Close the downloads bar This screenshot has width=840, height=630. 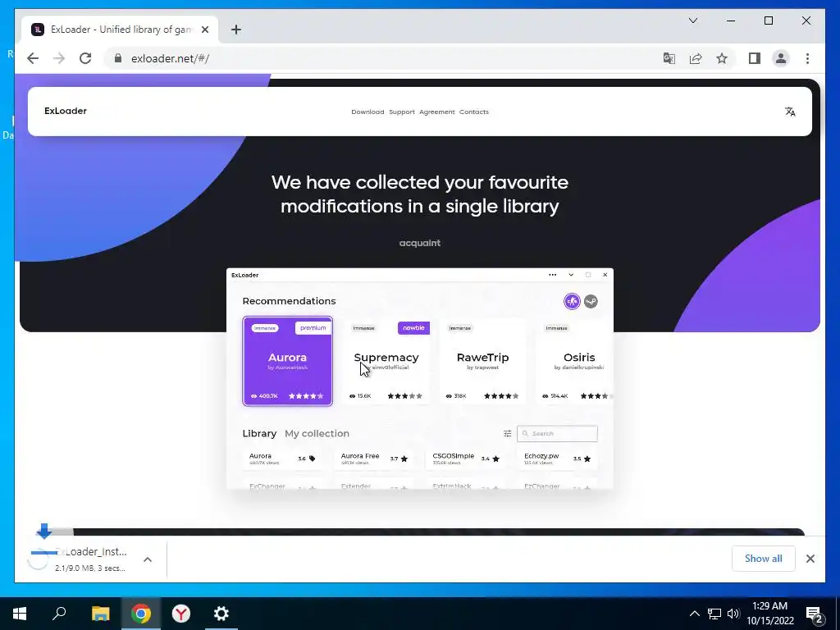click(810, 558)
